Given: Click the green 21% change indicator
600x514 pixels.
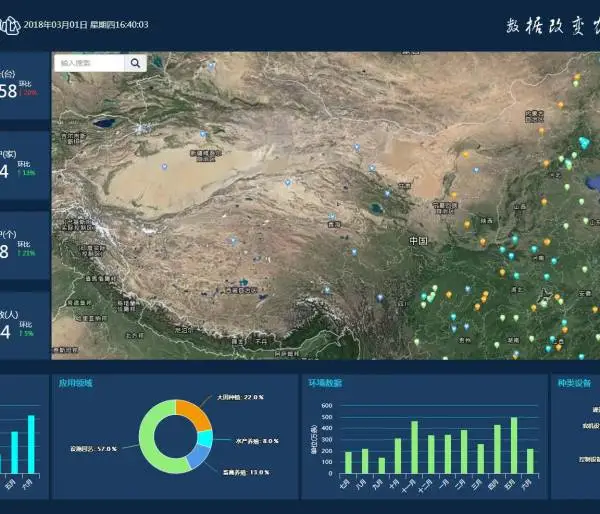Looking at the screenshot, I should click(26, 253).
